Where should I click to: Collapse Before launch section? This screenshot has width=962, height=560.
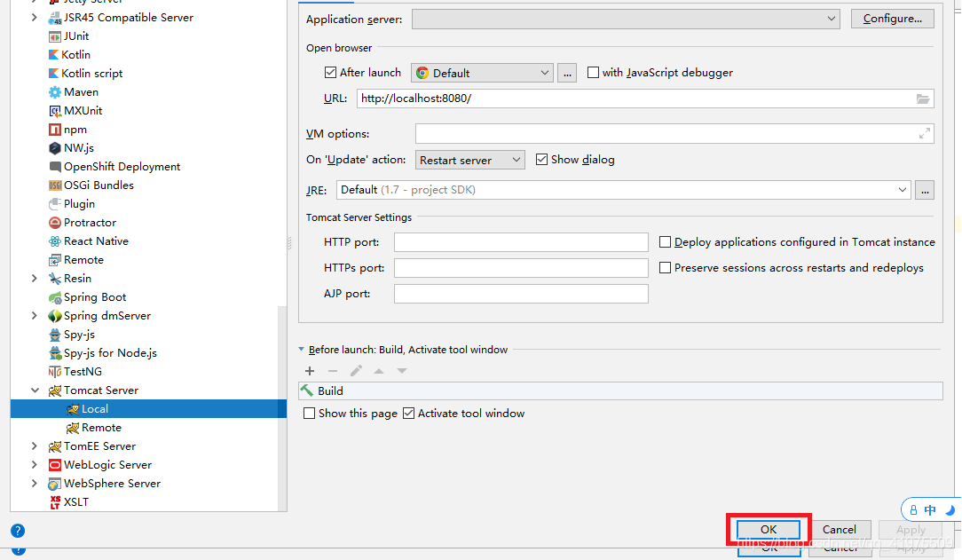coord(301,350)
